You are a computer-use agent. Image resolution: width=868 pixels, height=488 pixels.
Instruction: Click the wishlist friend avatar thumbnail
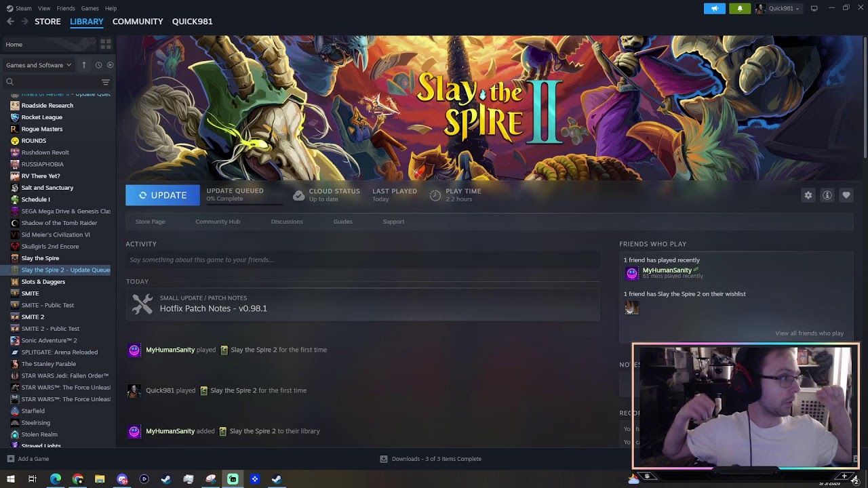631,308
